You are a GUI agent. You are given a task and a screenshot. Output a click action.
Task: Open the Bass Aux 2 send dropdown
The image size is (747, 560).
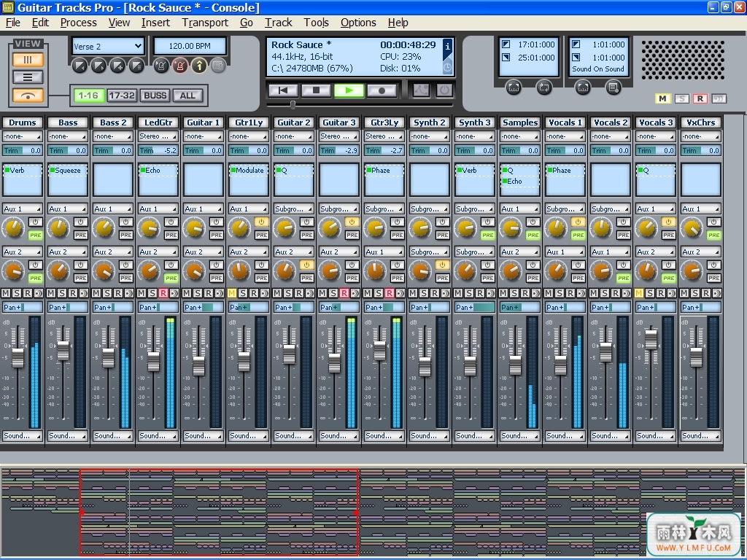[x=68, y=252]
